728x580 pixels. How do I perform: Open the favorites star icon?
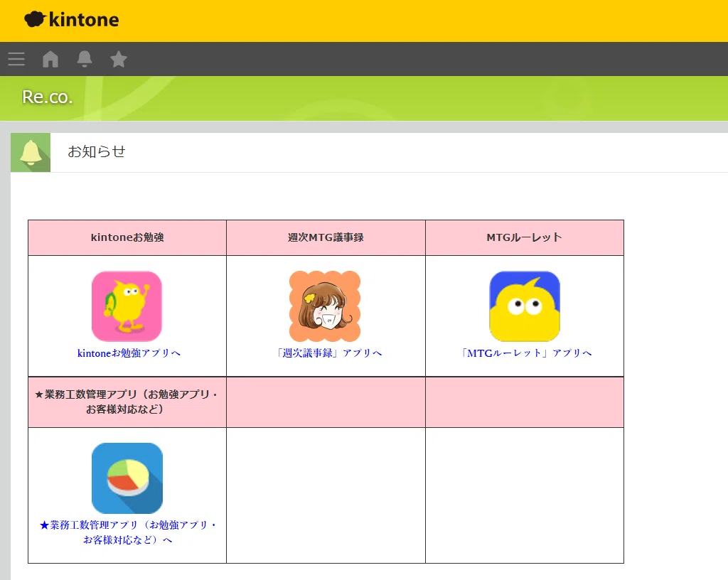pos(119,59)
